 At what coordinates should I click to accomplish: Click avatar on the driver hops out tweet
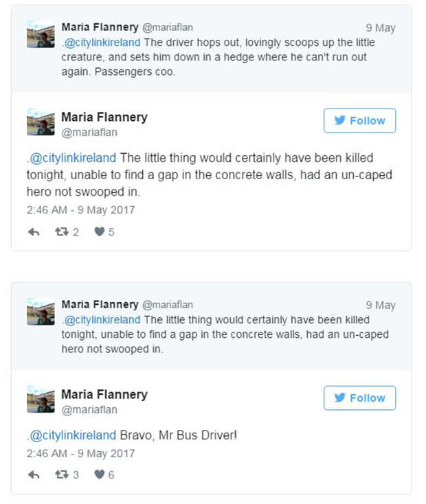[41, 34]
